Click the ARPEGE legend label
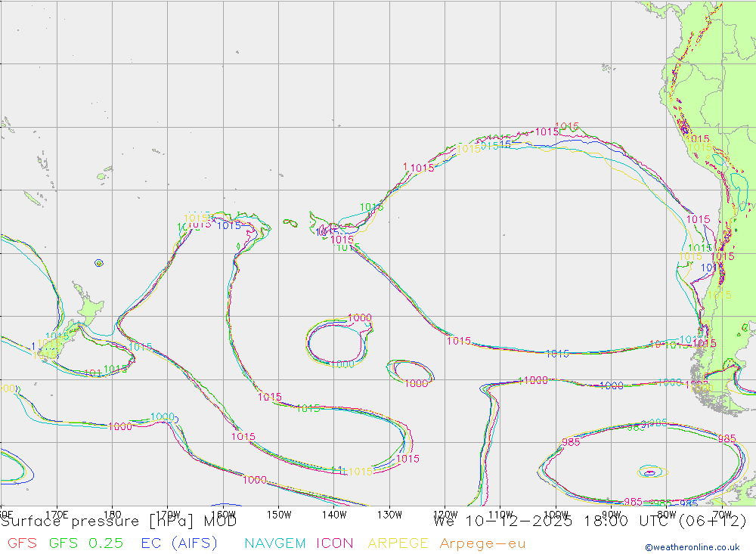Viewport: 756px width, 554px height. coord(398,543)
